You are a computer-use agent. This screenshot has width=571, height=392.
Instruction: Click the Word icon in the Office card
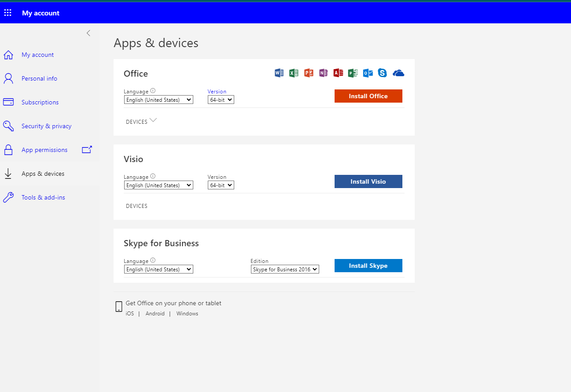click(x=279, y=73)
